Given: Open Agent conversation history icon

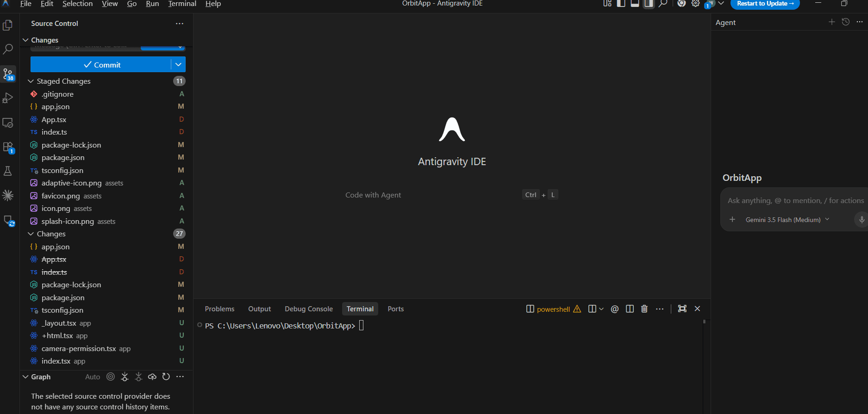Looking at the screenshot, I should coord(846,22).
